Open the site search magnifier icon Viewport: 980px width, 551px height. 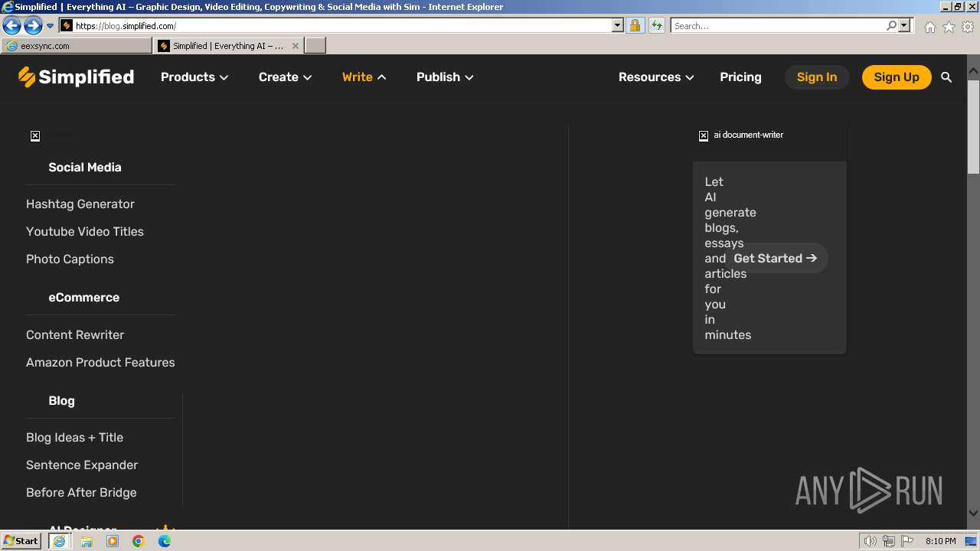point(946,77)
